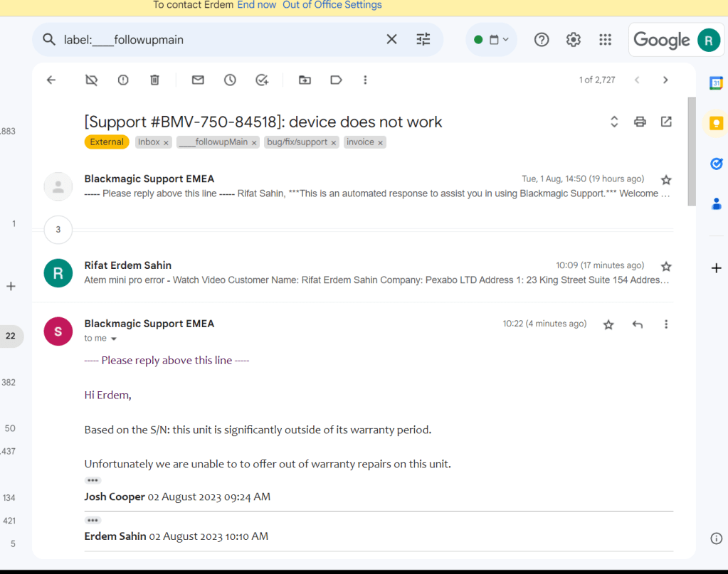The width and height of the screenshot is (728, 574).
Task: Go to the previous conversation arrow
Action: point(637,80)
